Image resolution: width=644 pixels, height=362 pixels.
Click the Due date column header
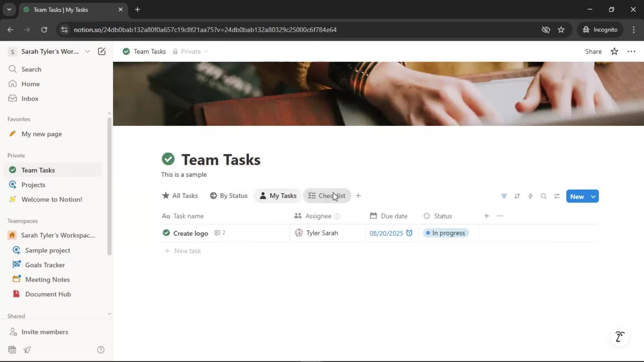click(389, 216)
